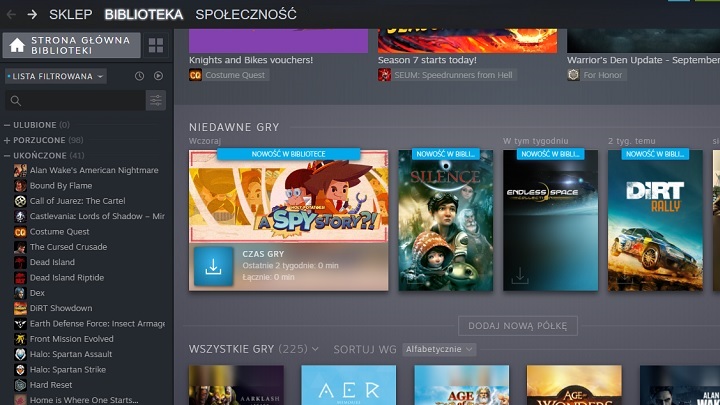Open the Lista filtrowana dropdown
This screenshot has height=405, width=720.
pos(56,76)
